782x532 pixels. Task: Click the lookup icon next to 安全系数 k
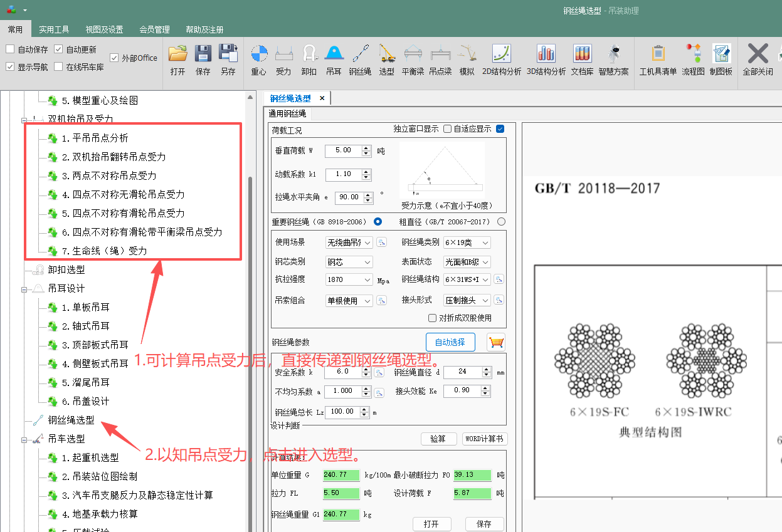tap(379, 373)
